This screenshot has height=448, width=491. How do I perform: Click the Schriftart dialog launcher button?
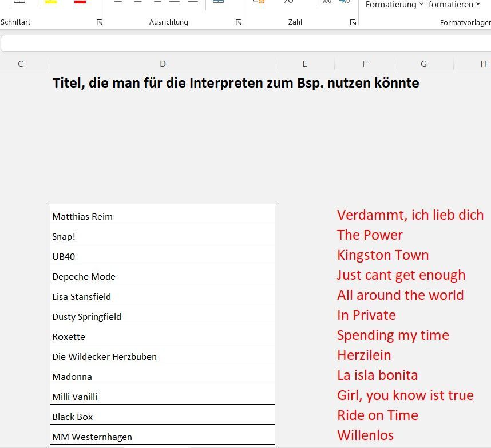98,22
